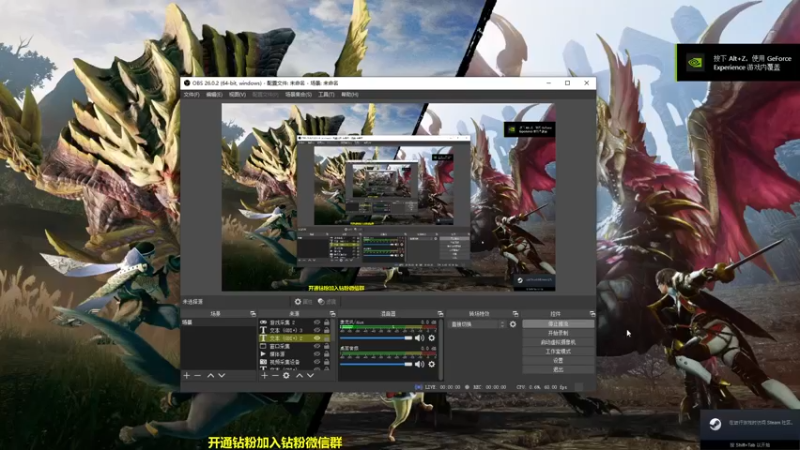Move the source up with the 来源 panel up arrow
The width and height of the screenshot is (800, 450).
(299, 376)
